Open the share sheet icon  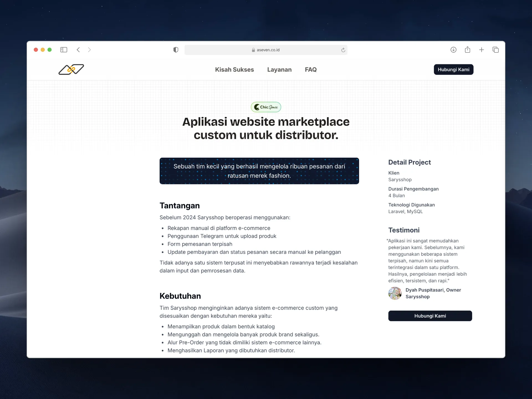coord(467,50)
